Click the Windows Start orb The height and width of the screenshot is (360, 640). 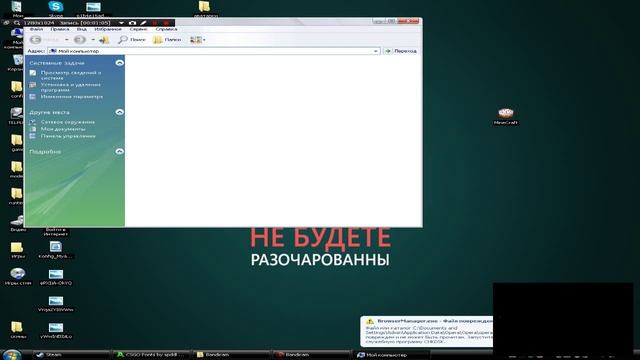(x=12, y=355)
